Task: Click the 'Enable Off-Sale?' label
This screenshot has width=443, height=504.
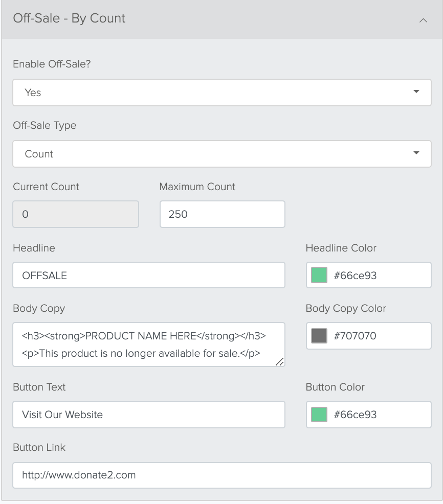Action: click(52, 64)
